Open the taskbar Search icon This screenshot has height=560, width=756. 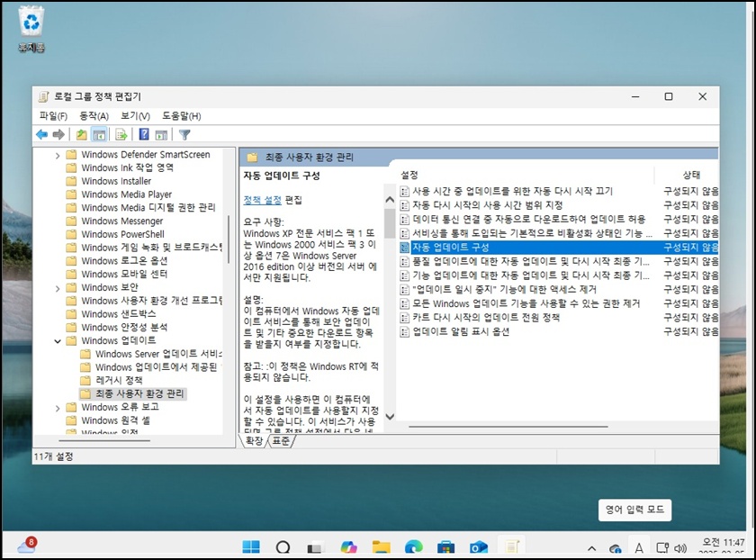click(x=283, y=547)
